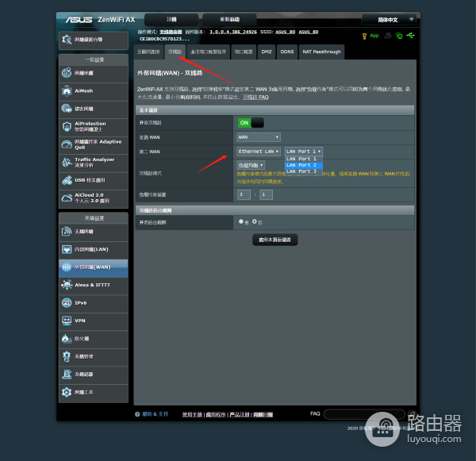Open the language dropdown at top right

coord(389,20)
